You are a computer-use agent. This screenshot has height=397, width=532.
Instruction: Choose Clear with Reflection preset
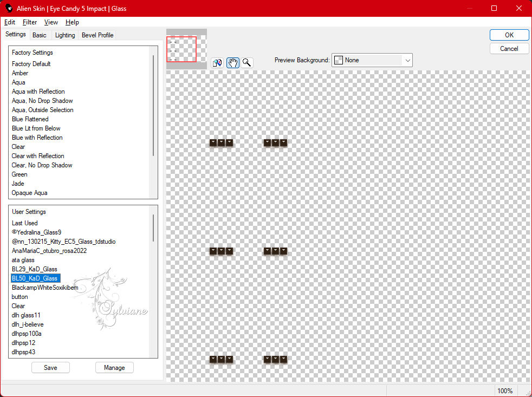pyautogui.click(x=38, y=156)
